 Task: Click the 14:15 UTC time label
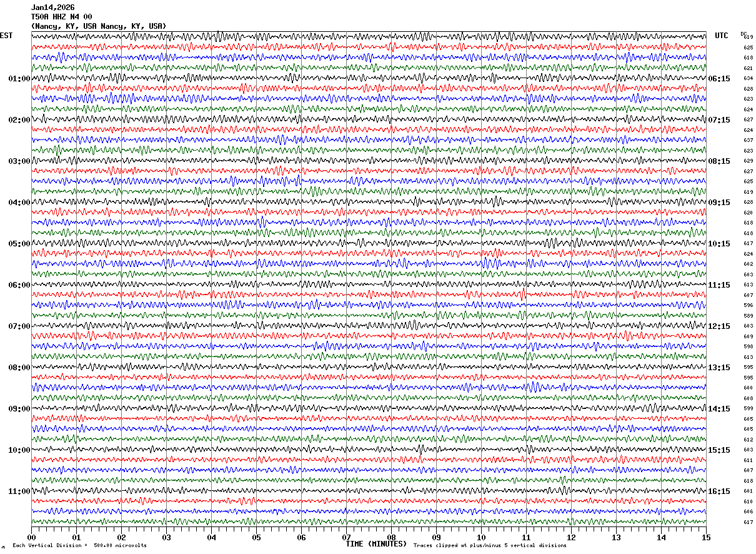(719, 409)
